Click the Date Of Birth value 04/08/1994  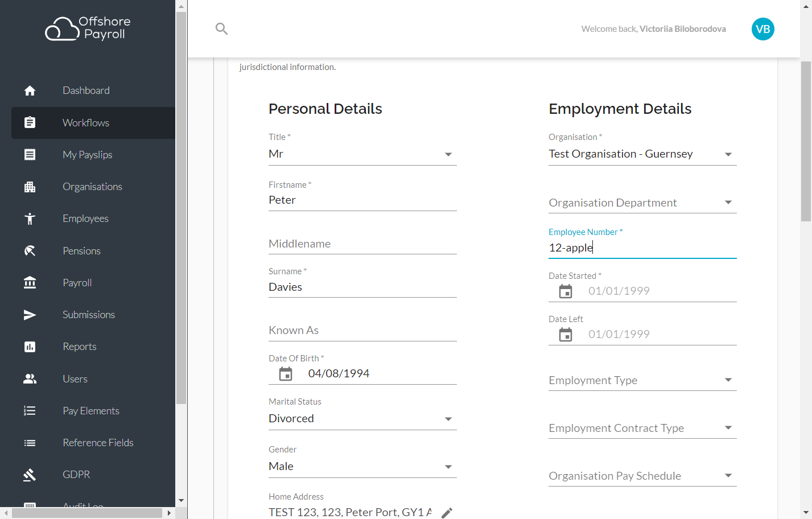pyautogui.click(x=339, y=374)
